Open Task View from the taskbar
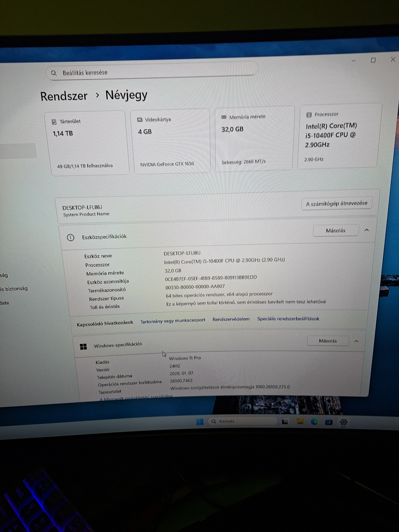 coord(285,422)
